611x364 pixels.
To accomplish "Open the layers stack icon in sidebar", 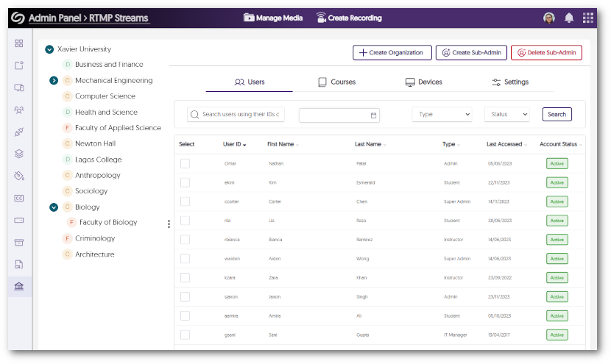I will pos(18,154).
